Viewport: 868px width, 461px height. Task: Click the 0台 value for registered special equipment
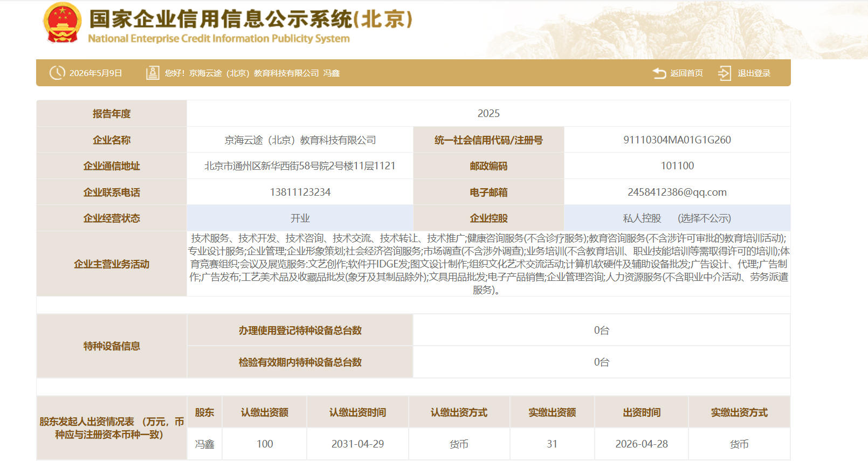[x=602, y=331]
